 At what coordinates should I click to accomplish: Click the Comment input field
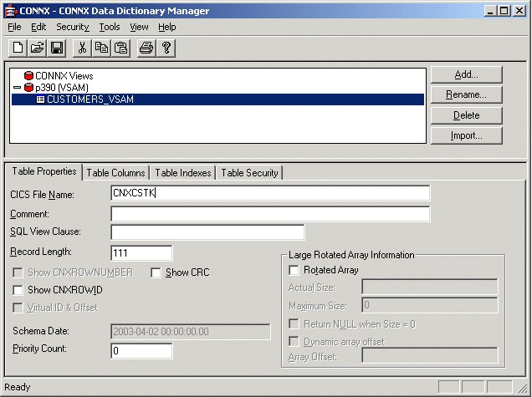(x=270, y=214)
